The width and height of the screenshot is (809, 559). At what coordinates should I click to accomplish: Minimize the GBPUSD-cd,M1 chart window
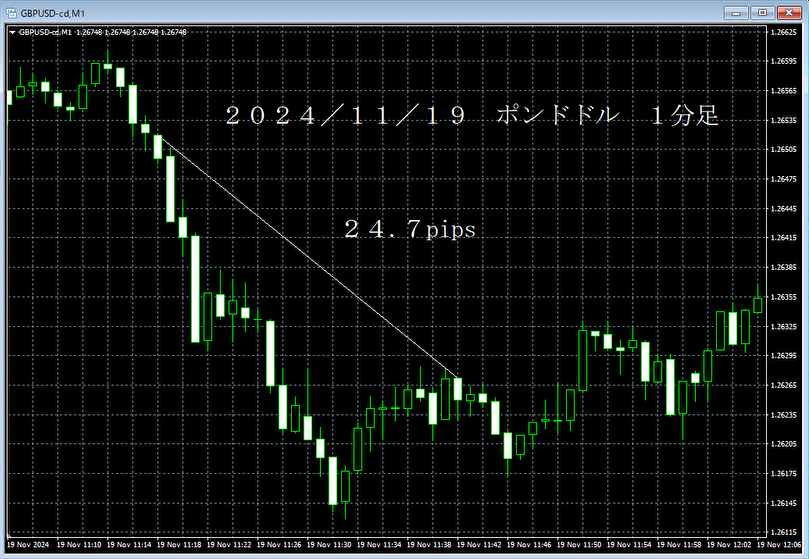(x=736, y=13)
